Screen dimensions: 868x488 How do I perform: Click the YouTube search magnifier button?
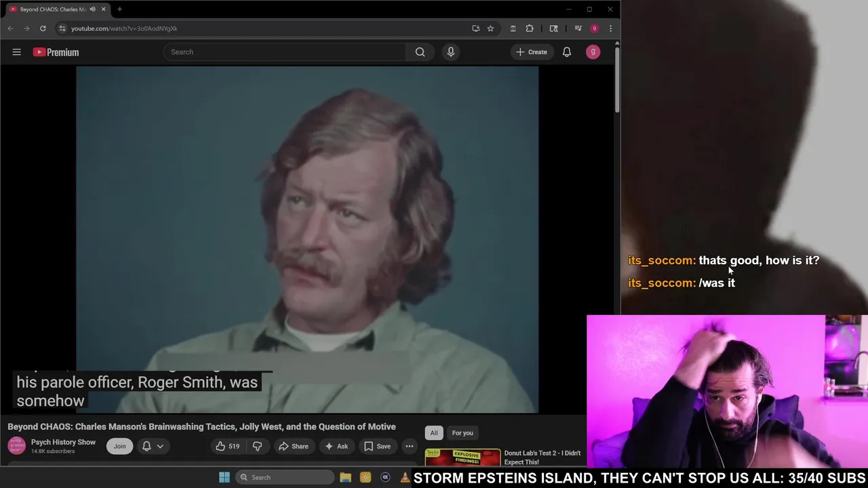pos(420,52)
